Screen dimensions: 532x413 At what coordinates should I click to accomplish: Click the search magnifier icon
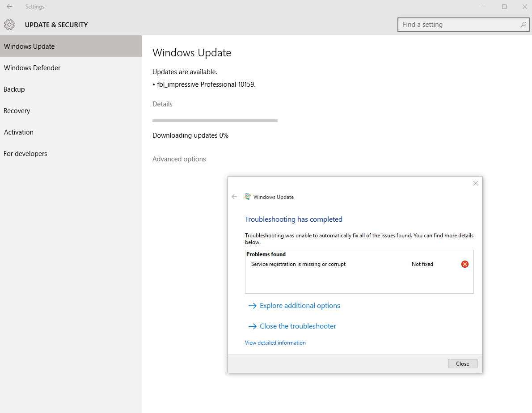pyautogui.click(x=523, y=25)
